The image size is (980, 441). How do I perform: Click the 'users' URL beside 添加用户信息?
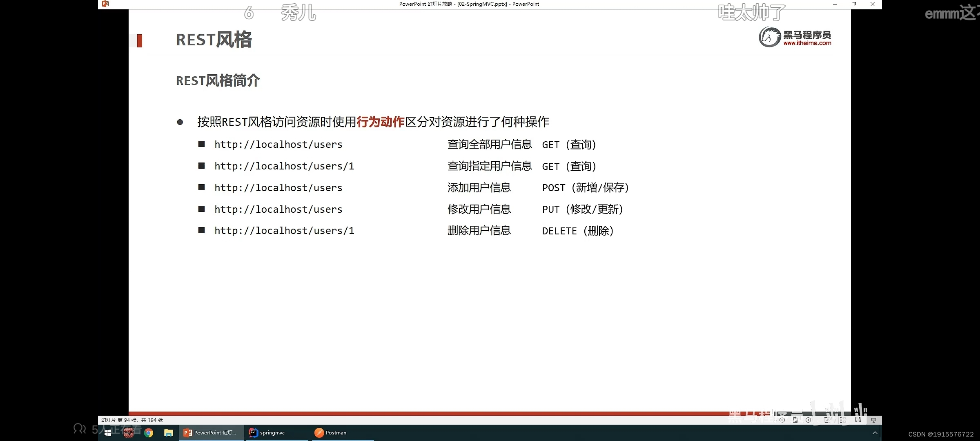tap(278, 188)
